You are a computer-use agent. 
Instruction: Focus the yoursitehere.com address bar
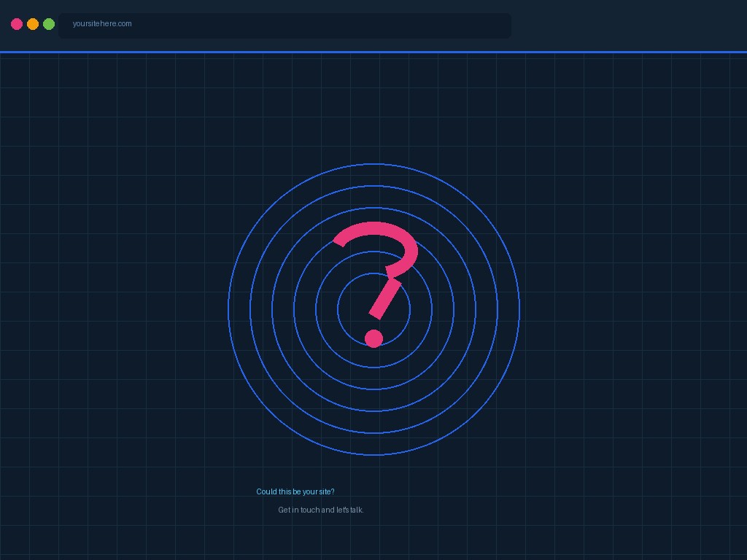coord(285,26)
